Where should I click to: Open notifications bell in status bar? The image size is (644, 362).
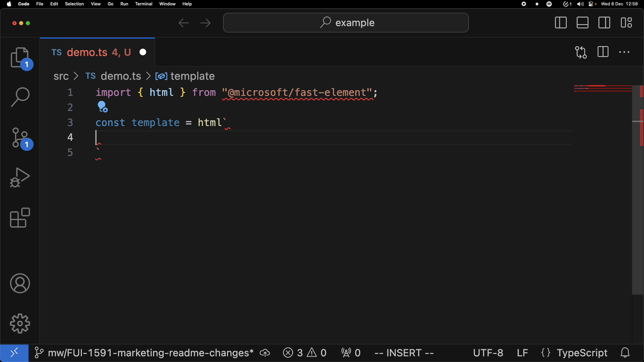[x=625, y=353]
